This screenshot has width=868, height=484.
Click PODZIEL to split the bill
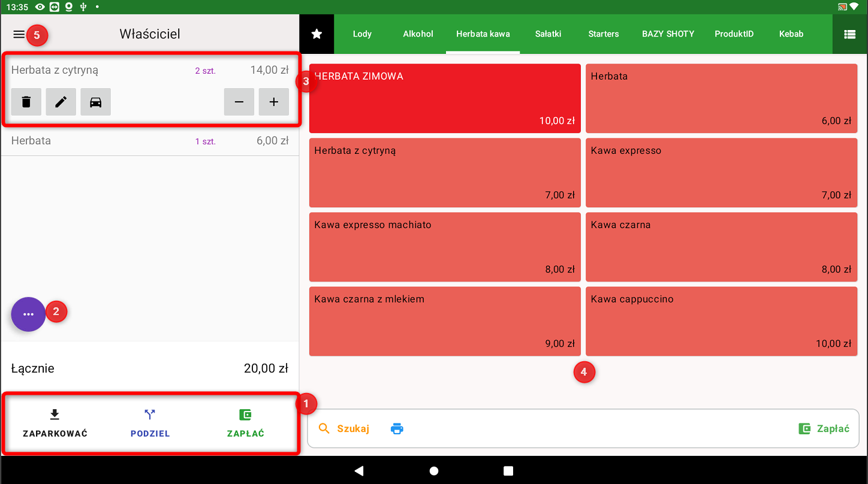pyautogui.click(x=150, y=423)
